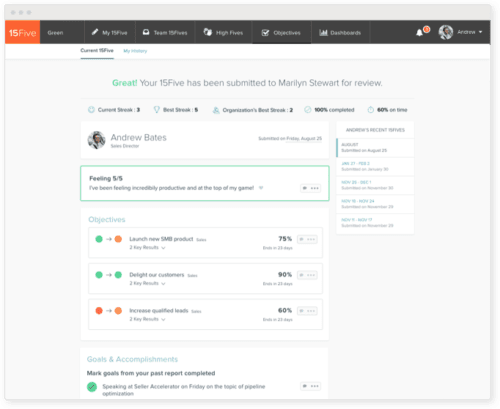Click the Objectives checkbox icon in the navbar
This screenshot has width=500, height=409.
265,33
